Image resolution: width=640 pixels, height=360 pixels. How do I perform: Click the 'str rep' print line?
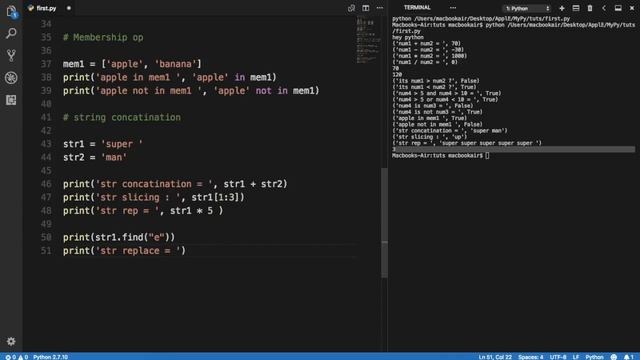pos(143,211)
